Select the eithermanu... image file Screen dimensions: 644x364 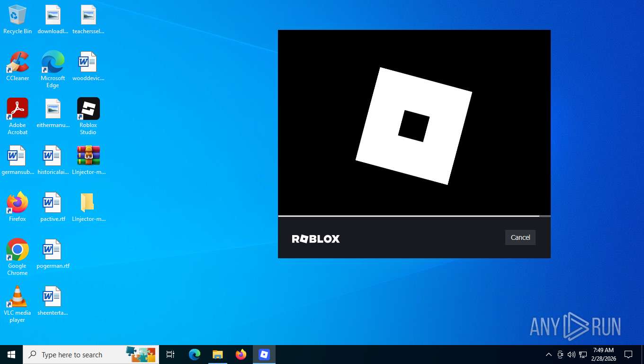point(53,114)
